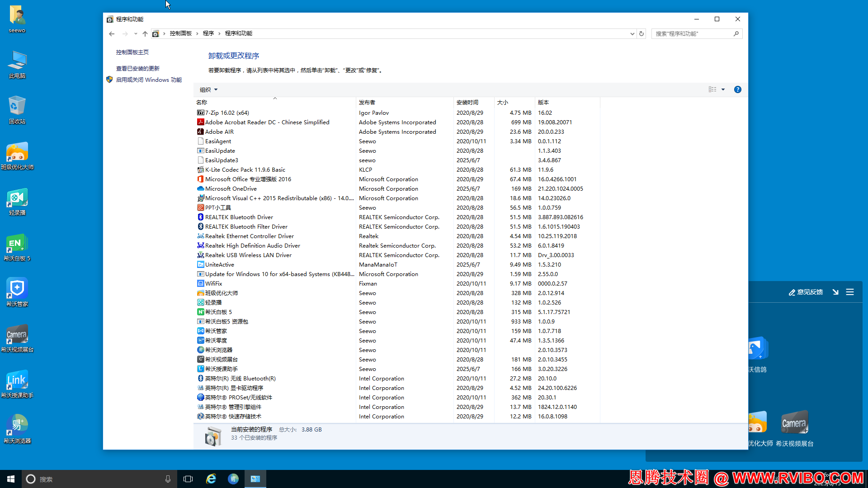
Task: Select Microsoft OneDrive cloud icon
Action: click(x=201, y=189)
